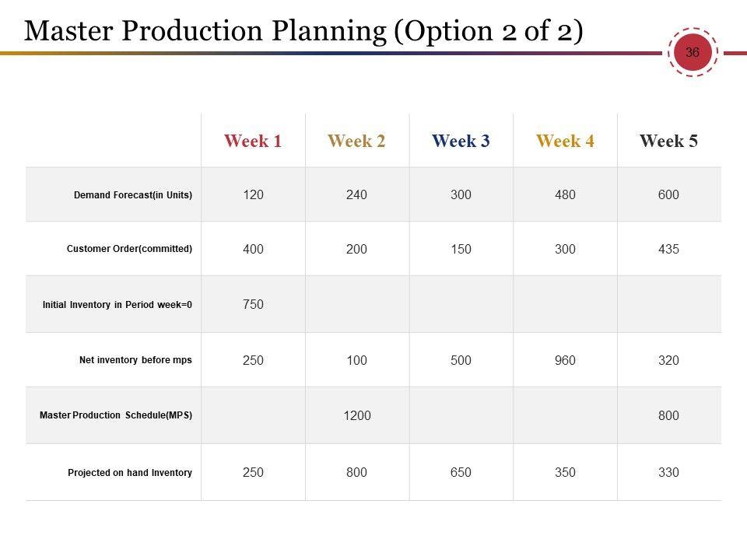Select Initial Inventory in Period week=0 label
This screenshot has width=747, height=560.
click(117, 305)
